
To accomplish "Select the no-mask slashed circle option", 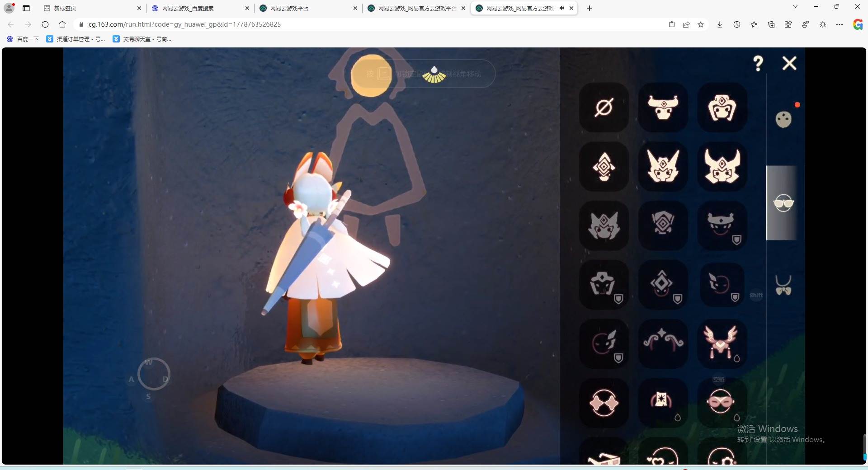I will click(604, 108).
